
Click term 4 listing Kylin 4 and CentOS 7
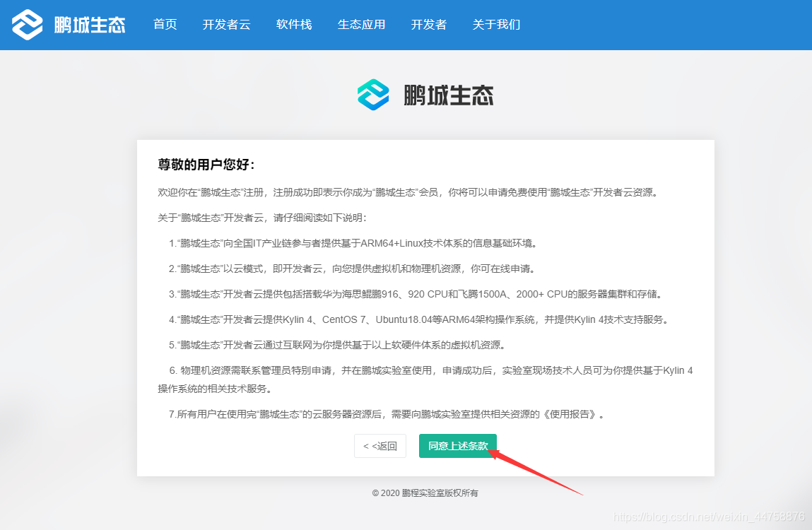pos(418,319)
